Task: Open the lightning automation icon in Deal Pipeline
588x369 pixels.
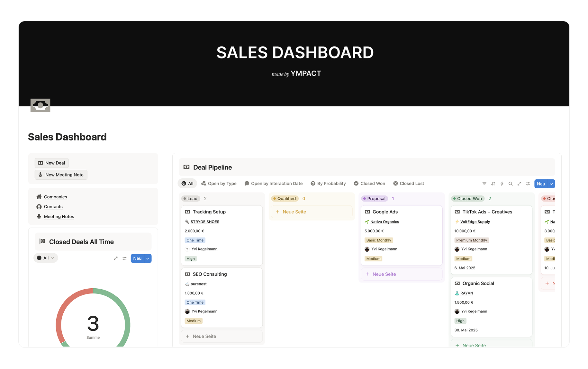Action: point(502,184)
